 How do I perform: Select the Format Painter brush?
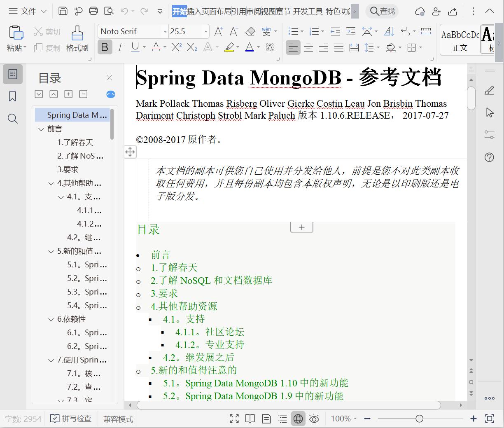click(77, 33)
